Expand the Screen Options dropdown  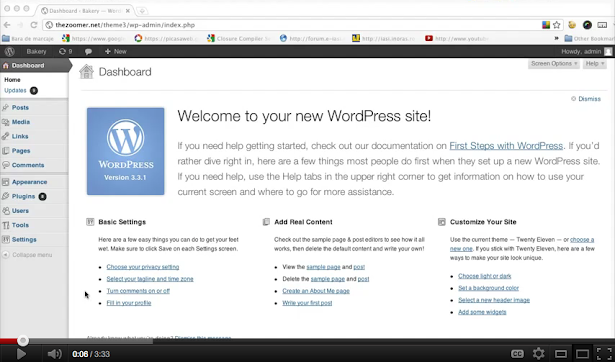coord(553,64)
